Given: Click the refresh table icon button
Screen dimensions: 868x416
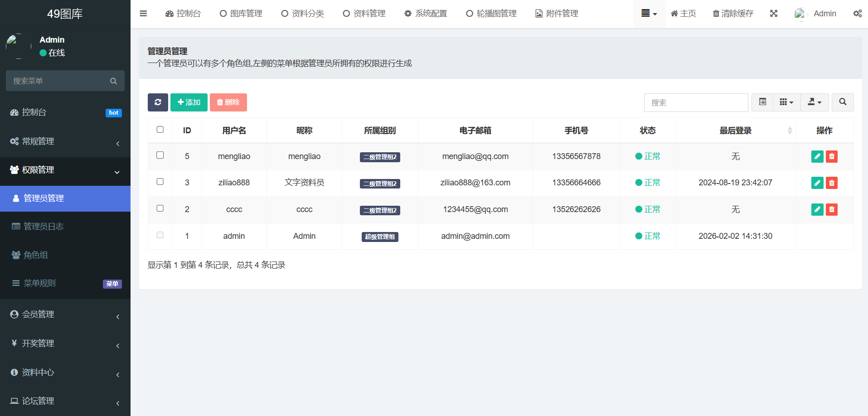Looking at the screenshot, I should click(158, 102).
